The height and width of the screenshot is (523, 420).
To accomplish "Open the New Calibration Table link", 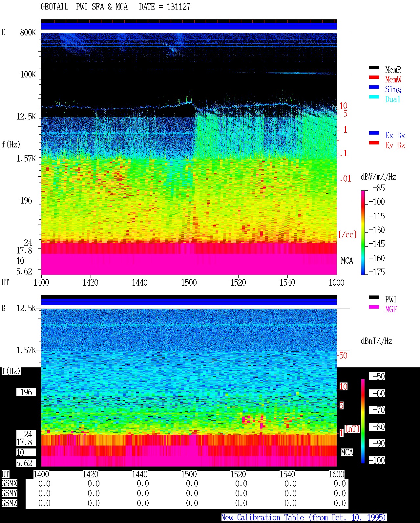I will coord(304,518).
